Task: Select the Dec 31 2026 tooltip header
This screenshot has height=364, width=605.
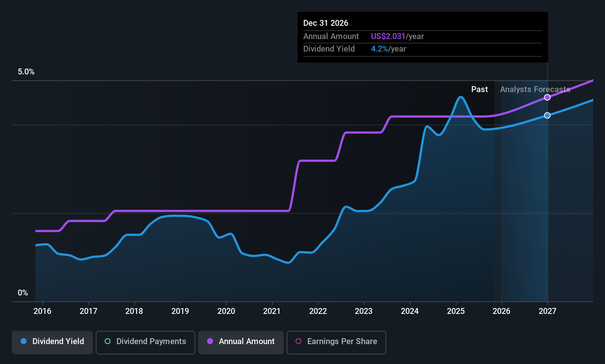Action: click(x=326, y=23)
